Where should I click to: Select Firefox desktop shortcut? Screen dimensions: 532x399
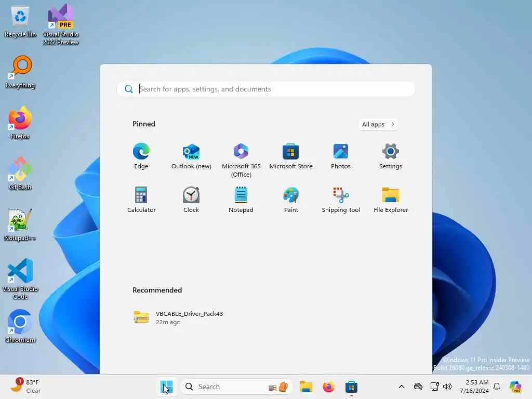(20, 123)
